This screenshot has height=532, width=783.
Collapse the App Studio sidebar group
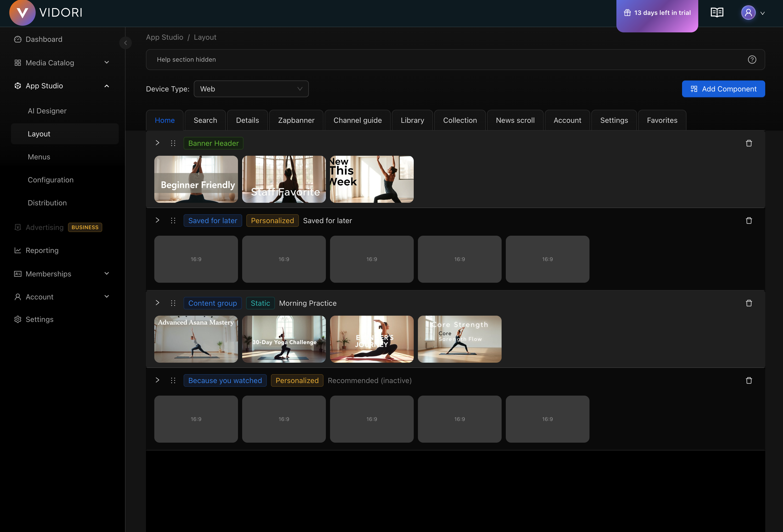[x=107, y=86]
